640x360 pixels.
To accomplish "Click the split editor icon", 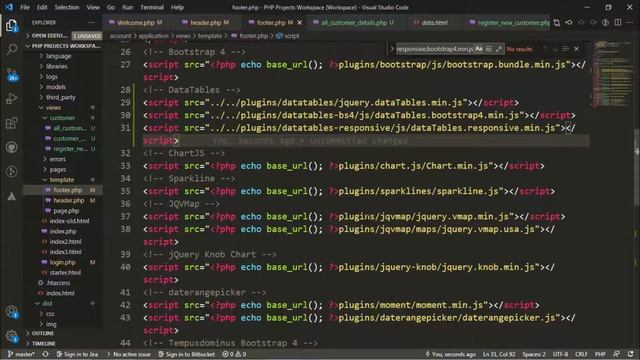I will [x=618, y=23].
